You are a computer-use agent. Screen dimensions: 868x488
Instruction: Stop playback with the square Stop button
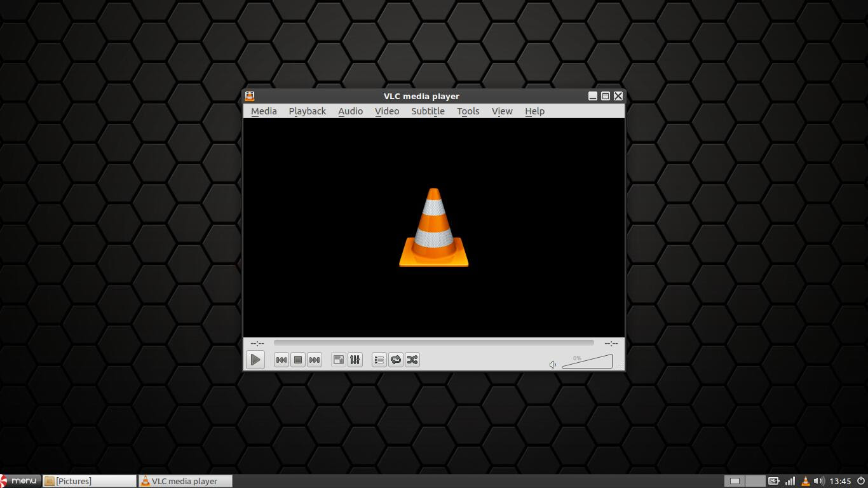(x=298, y=360)
